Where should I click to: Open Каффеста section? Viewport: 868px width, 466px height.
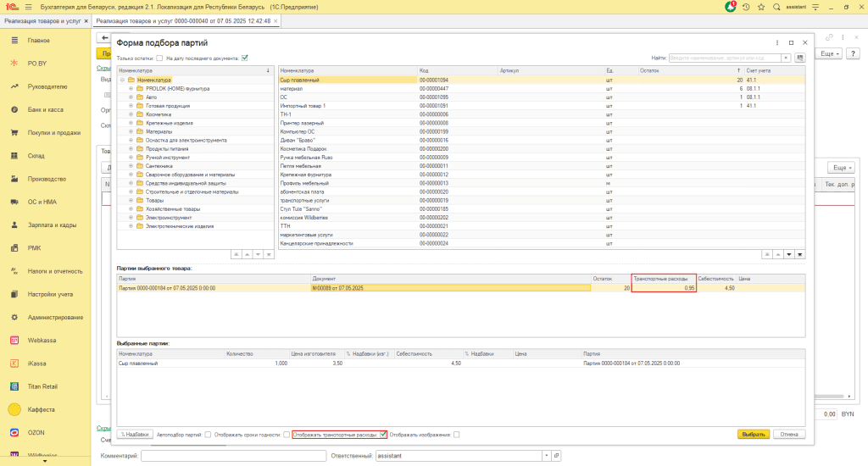tap(41, 409)
